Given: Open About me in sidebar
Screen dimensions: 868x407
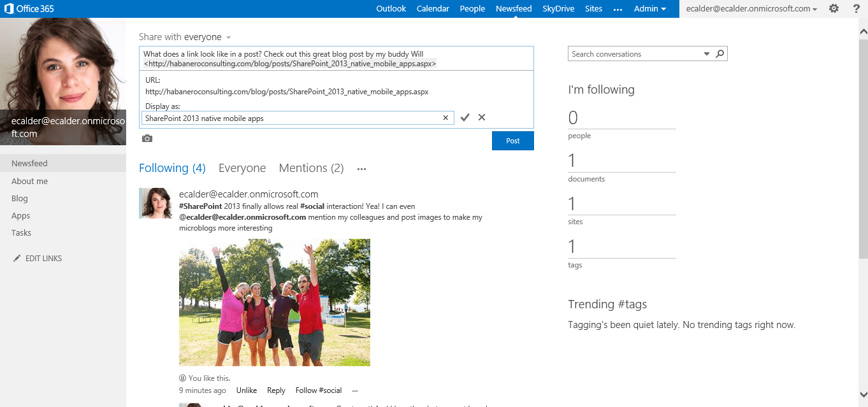Looking at the screenshot, I should click(29, 182).
